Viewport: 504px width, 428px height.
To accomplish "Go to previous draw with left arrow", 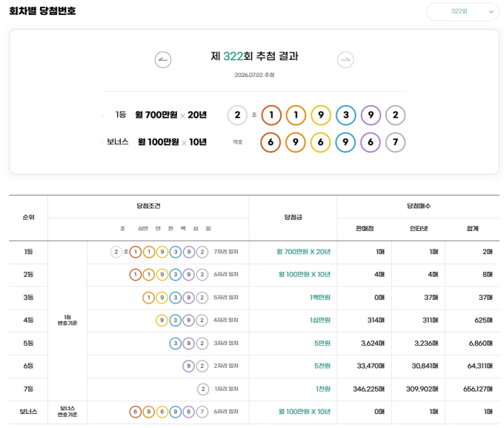I will click(x=163, y=60).
